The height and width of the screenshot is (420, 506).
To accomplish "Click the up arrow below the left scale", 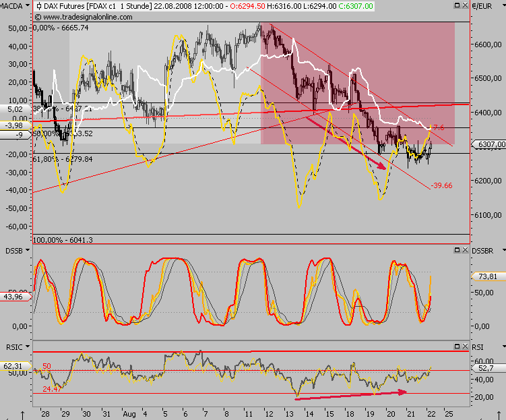I will [23, 415].
